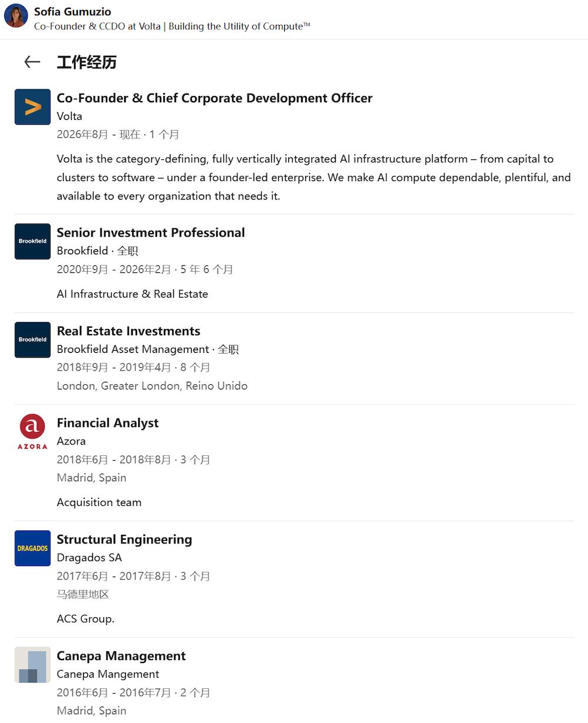The width and height of the screenshot is (588, 723).
Task: Click the Financial Analyst position title
Action: tap(108, 423)
